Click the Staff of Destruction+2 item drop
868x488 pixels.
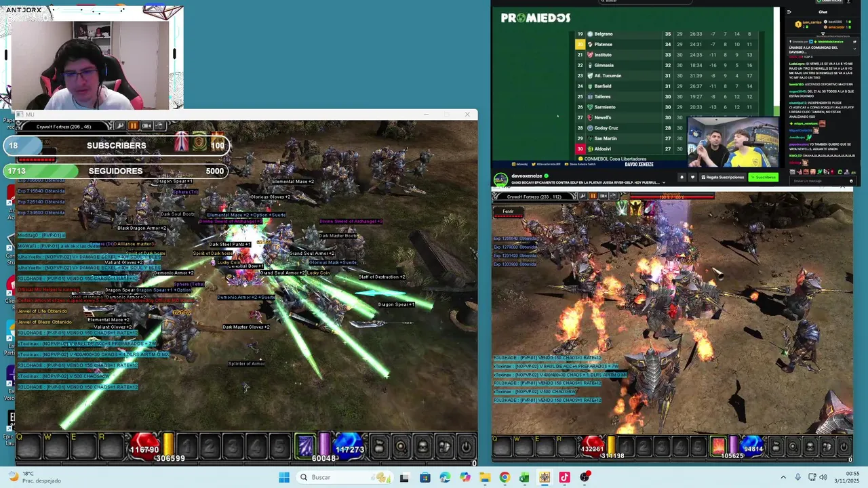(382, 277)
